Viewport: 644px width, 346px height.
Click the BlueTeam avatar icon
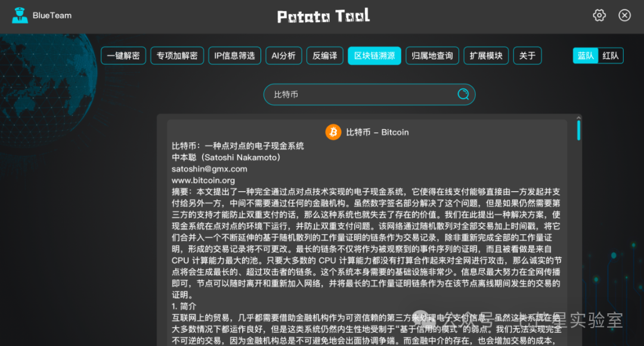point(20,15)
